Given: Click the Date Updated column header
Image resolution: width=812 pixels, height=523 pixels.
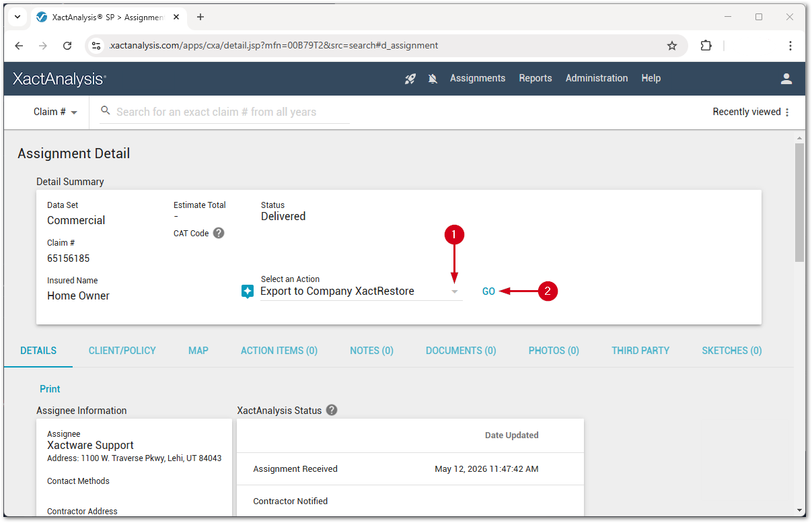Looking at the screenshot, I should tap(512, 435).
